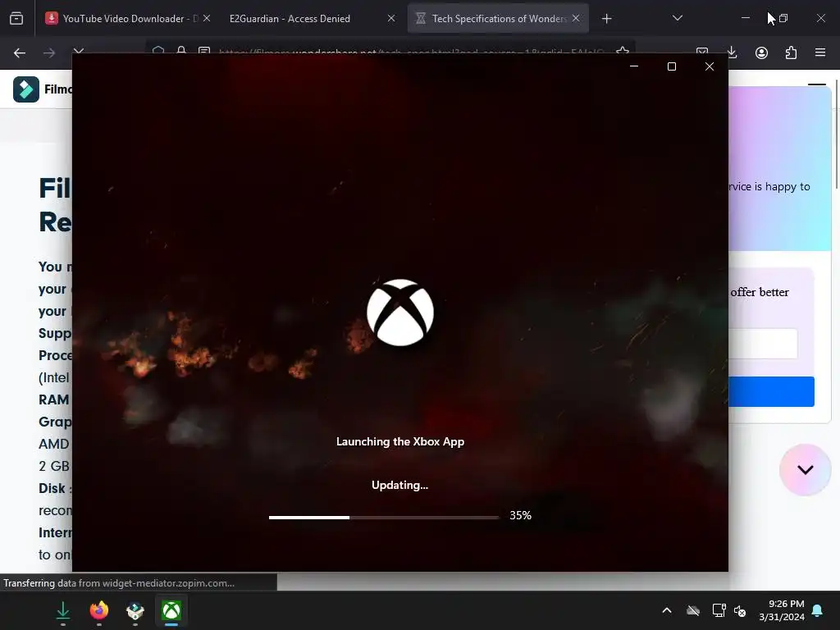Open Xbox app from the taskbar
840x630 pixels.
pyautogui.click(x=171, y=610)
